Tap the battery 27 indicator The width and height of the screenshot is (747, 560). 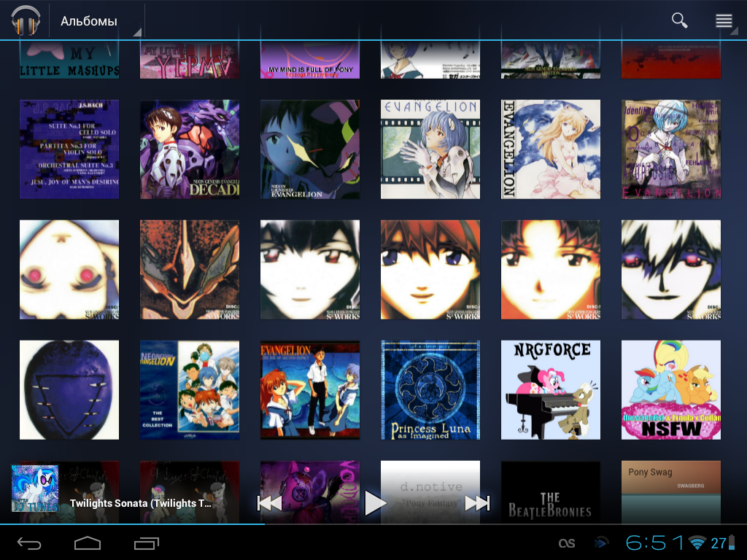[723, 542]
